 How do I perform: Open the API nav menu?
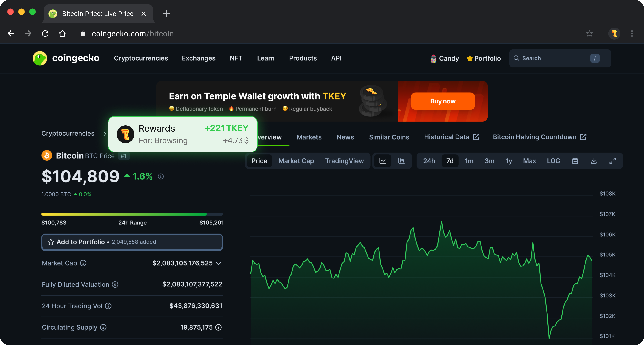pos(336,58)
